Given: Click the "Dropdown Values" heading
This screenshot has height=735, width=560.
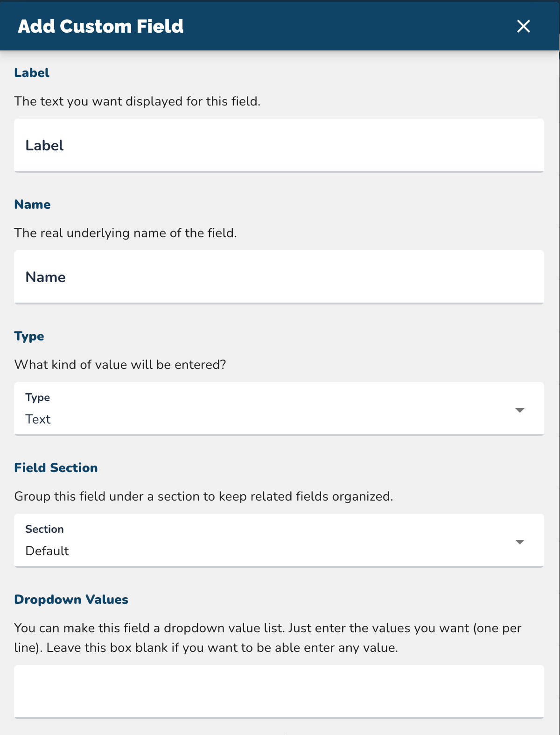Looking at the screenshot, I should click(x=71, y=600).
